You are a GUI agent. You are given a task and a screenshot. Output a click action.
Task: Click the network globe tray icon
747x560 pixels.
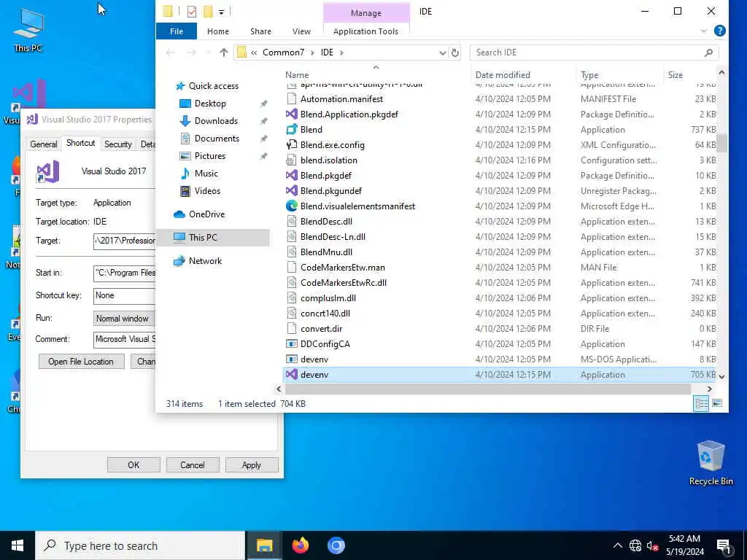(x=635, y=545)
